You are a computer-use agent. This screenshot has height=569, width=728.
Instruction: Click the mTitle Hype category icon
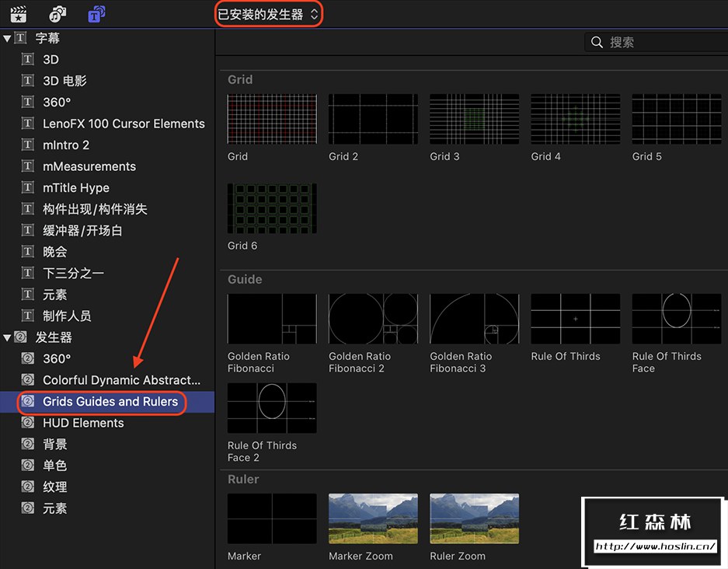coord(28,187)
